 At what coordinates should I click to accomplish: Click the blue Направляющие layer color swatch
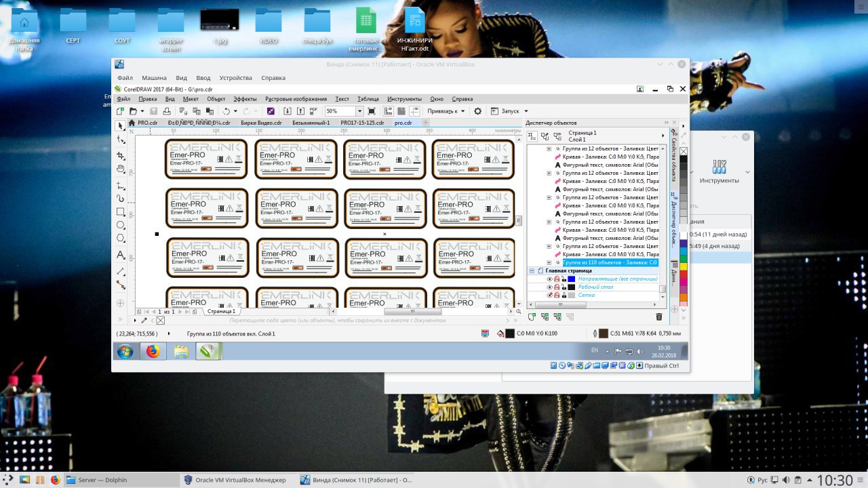click(571, 279)
